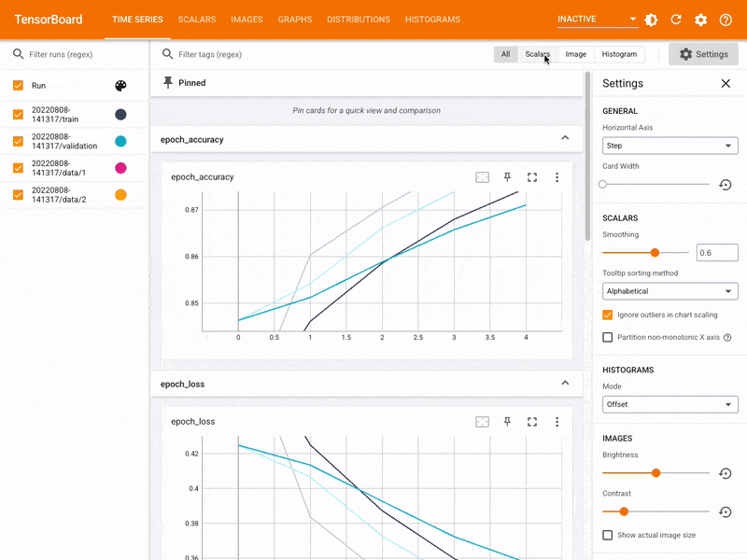Viewport: 747px width, 560px height.
Task: Filter cards to Scalars only
Action: [538, 54]
